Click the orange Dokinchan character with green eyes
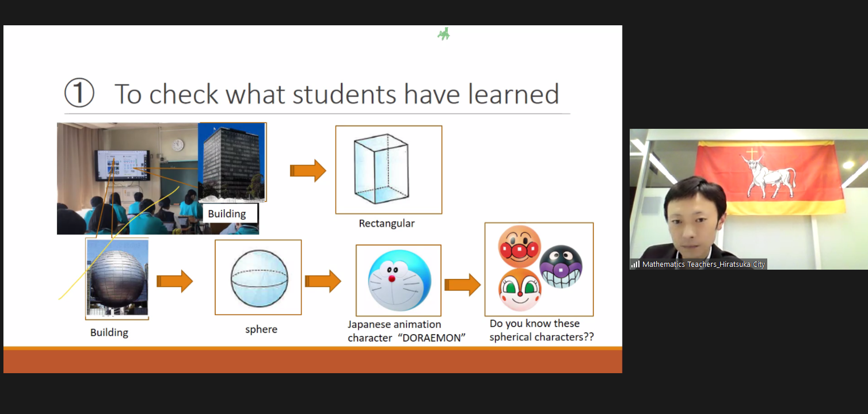The image size is (868, 414). [x=520, y=290]
